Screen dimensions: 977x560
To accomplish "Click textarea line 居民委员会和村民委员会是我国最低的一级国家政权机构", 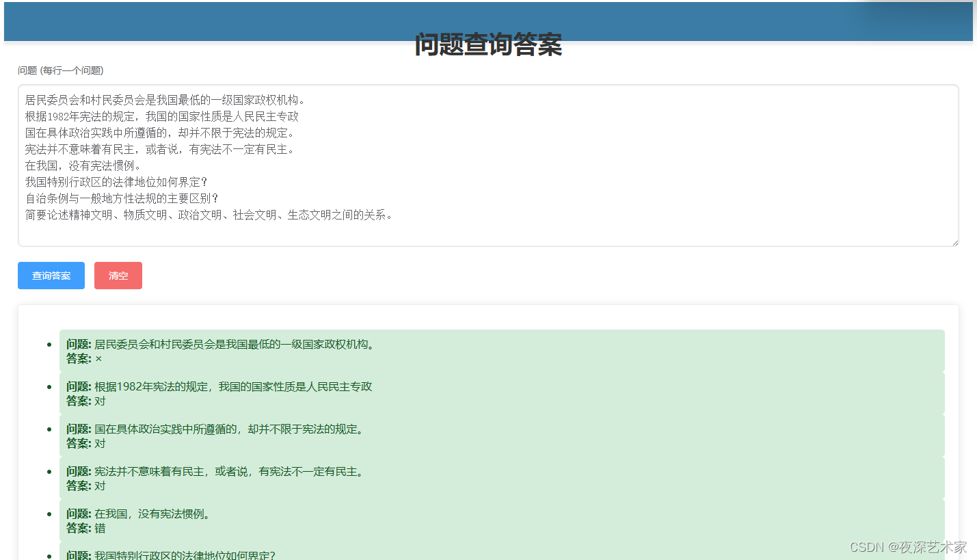I will coord(166,101).
